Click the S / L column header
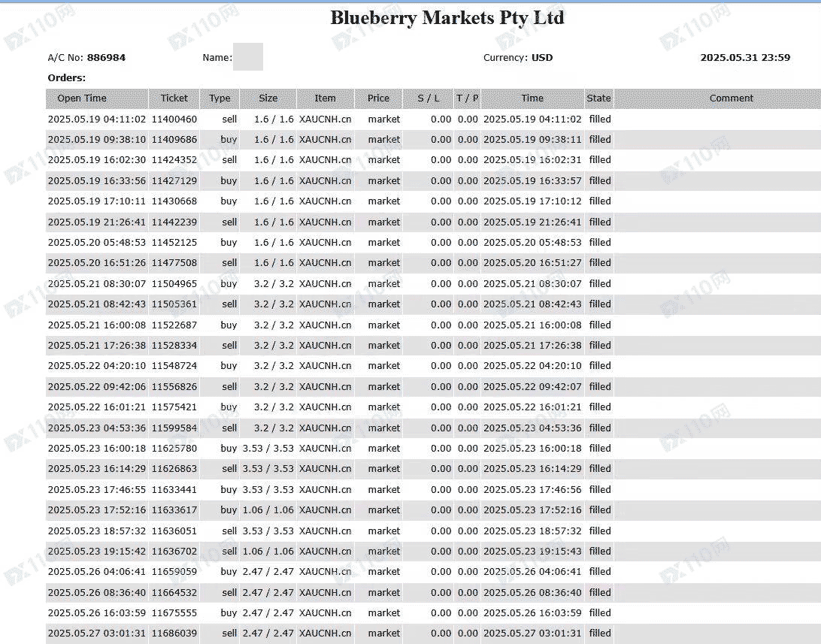The width and height of the screenshot is (821, 644). point(429,98)
